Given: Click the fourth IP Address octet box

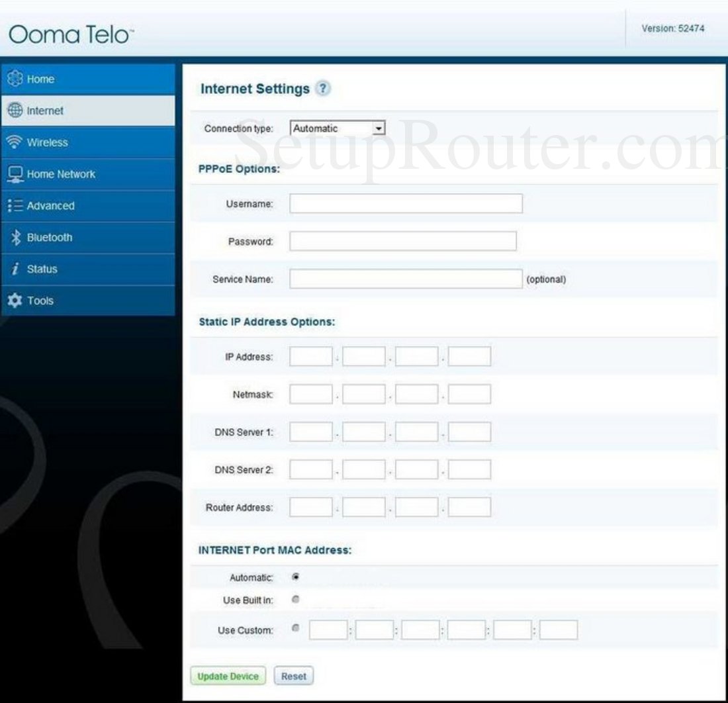Looking at the screenshot, I should pos(469,356).
